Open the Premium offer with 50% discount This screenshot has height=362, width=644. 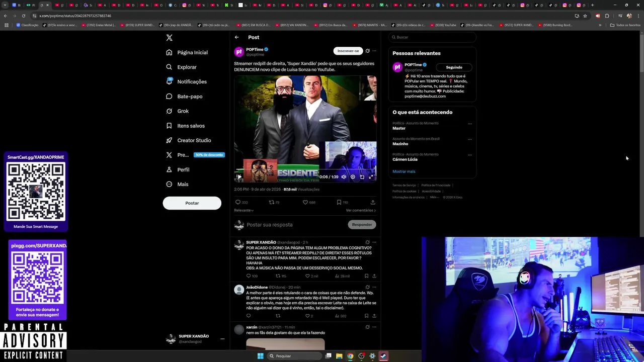(194, 155)
